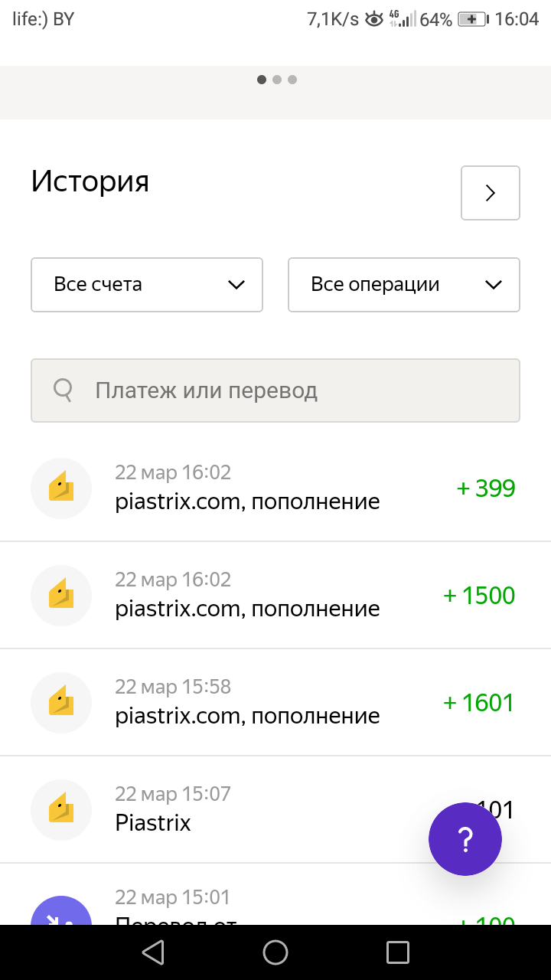The image size is (551, 980).
Task: Open recent apps with square button
Action: 398,952
